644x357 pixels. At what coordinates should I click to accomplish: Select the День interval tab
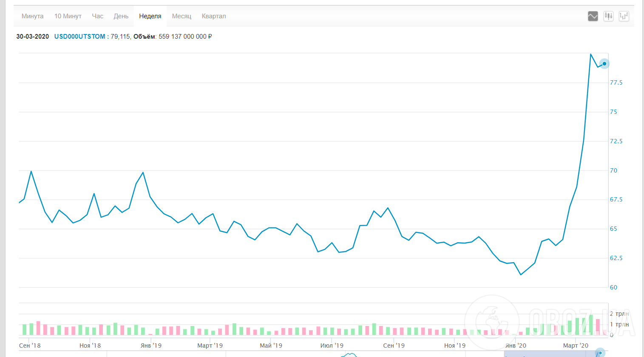(121, 16)
